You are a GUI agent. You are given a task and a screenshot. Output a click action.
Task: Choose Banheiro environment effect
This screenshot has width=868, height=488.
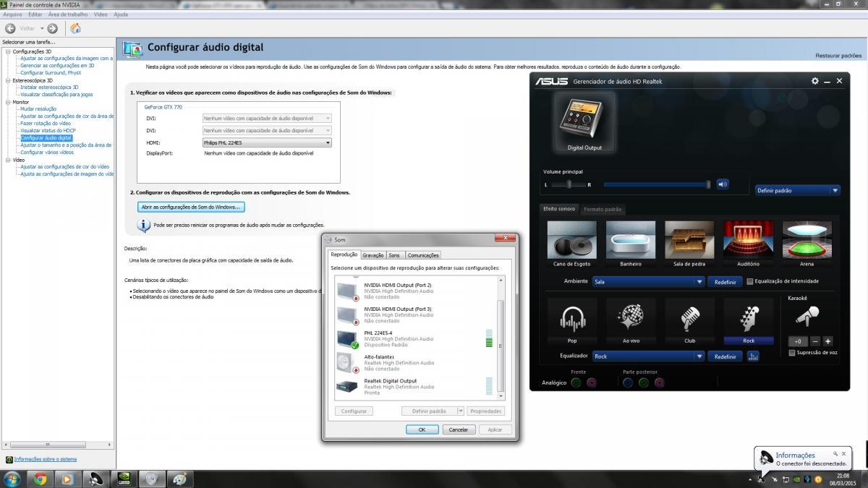pyautogui.click(x=631, y=240)
